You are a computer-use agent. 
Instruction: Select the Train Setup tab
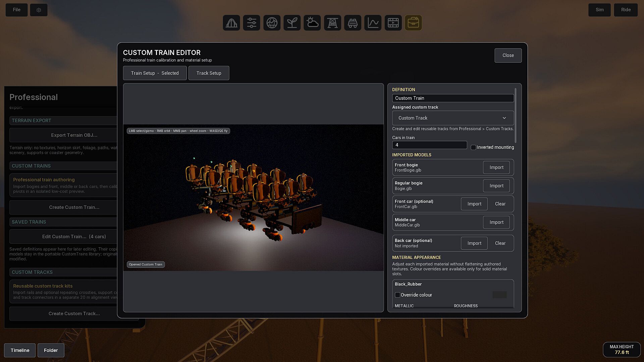pyautogui.click(x=155, y=73)
